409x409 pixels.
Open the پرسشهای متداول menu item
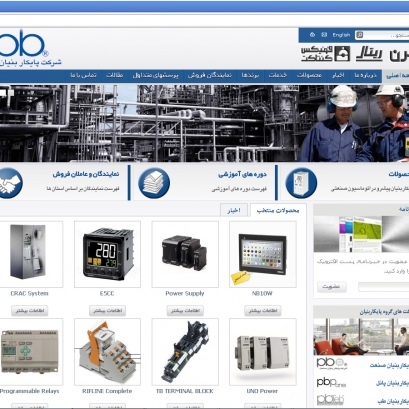155,75
